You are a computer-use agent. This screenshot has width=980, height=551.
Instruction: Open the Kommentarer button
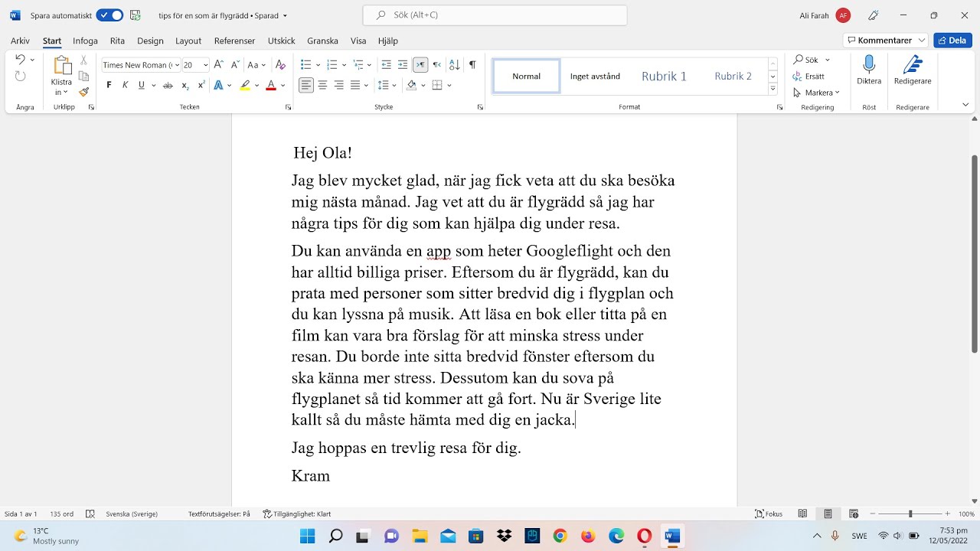885,41
